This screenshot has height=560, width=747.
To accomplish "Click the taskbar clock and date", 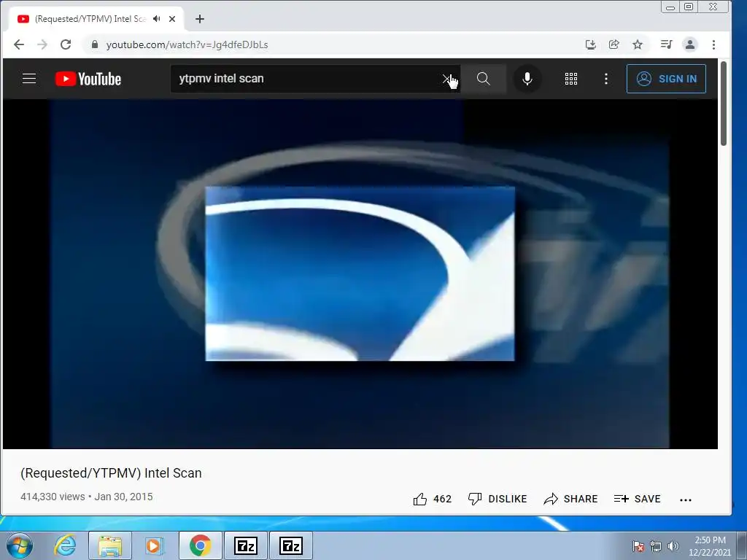I will click(710, 546).
